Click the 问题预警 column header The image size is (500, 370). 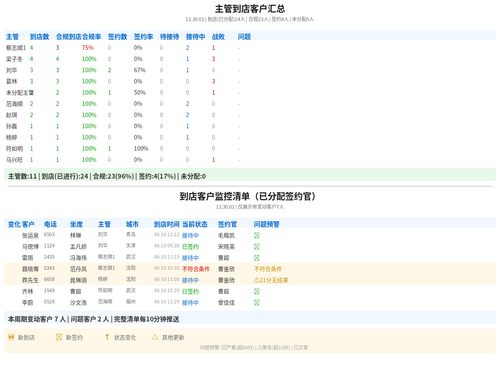point(267,224)
